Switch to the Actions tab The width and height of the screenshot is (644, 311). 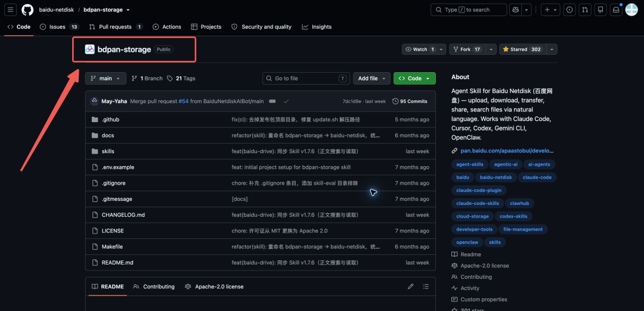coord(167,27)
